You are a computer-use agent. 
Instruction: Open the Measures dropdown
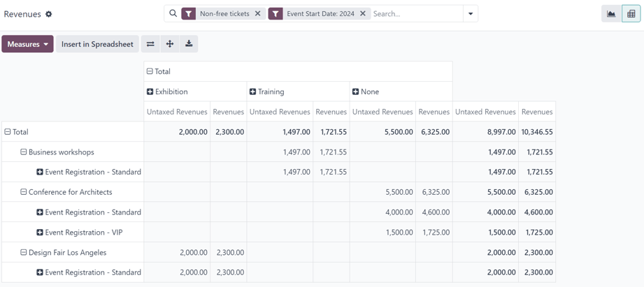pos(28,44)
